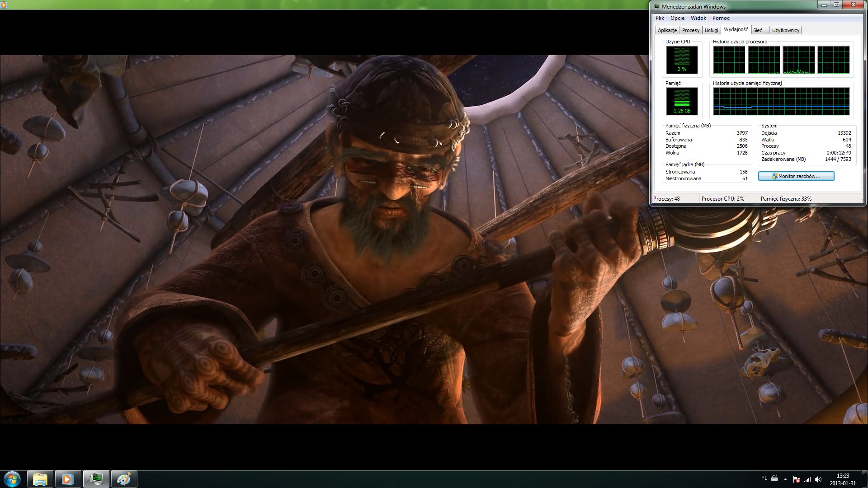Click the Show desktop strip
Screen dimensions: 868x488
tap(865, 479)
